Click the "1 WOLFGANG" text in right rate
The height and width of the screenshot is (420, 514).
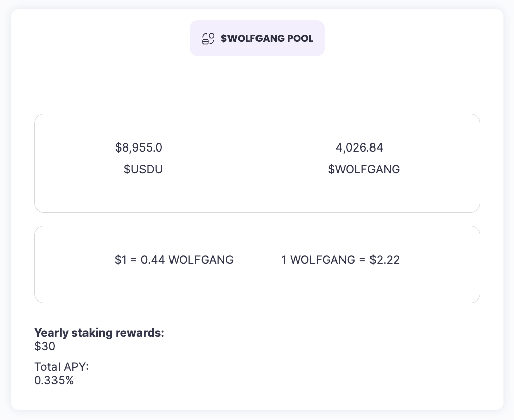(x=318, y=260)
